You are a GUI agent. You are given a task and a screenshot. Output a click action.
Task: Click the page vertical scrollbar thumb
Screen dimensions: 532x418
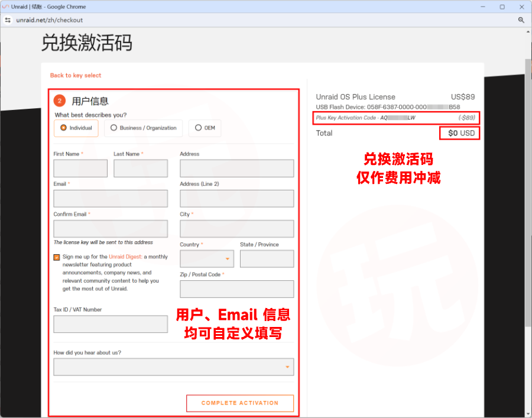[528, 193]
